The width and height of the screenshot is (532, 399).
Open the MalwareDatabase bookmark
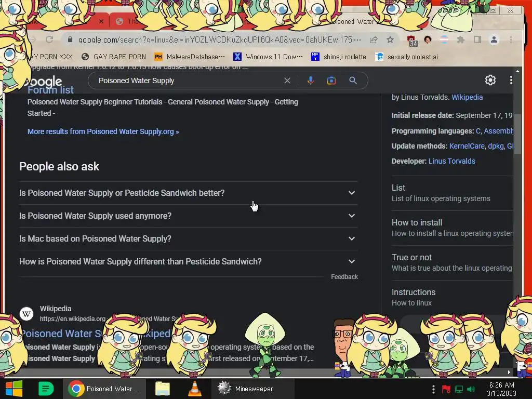pyautogui.click(x=189, y=57)
